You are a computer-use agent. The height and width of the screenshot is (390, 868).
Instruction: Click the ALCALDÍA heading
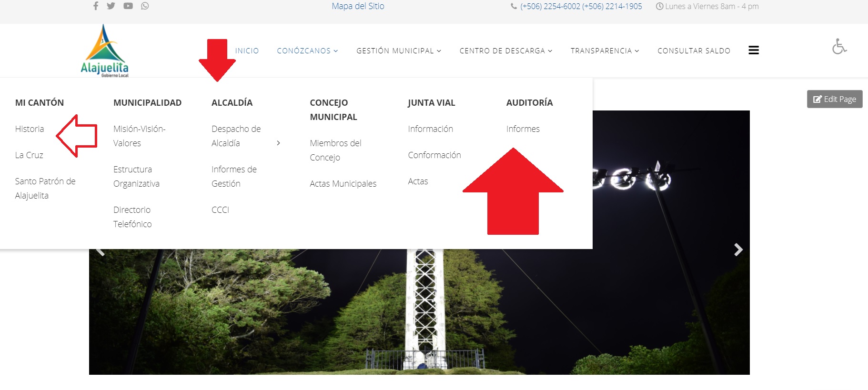232,102
